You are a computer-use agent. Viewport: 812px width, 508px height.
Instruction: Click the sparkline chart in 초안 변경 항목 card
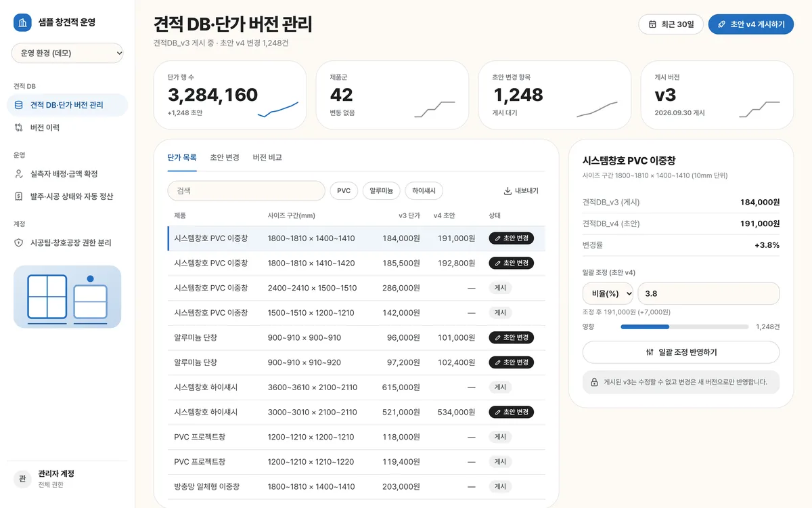click(597, 110)
